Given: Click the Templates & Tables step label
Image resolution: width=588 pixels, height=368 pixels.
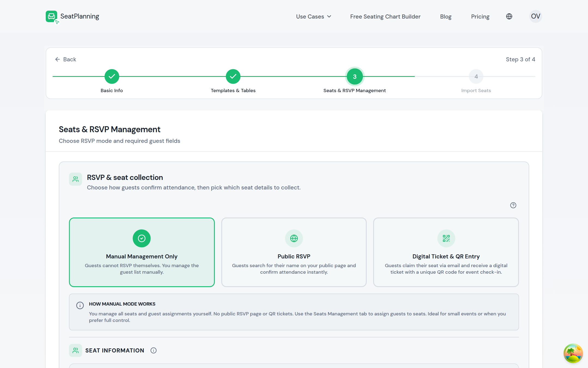Looking at the screenshot, I should (x=233, y=91).
